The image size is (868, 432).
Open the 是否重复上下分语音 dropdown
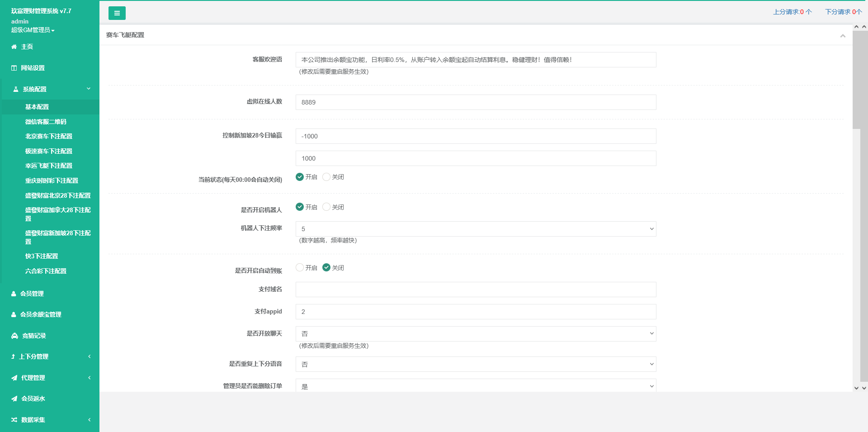pos(476,364)
